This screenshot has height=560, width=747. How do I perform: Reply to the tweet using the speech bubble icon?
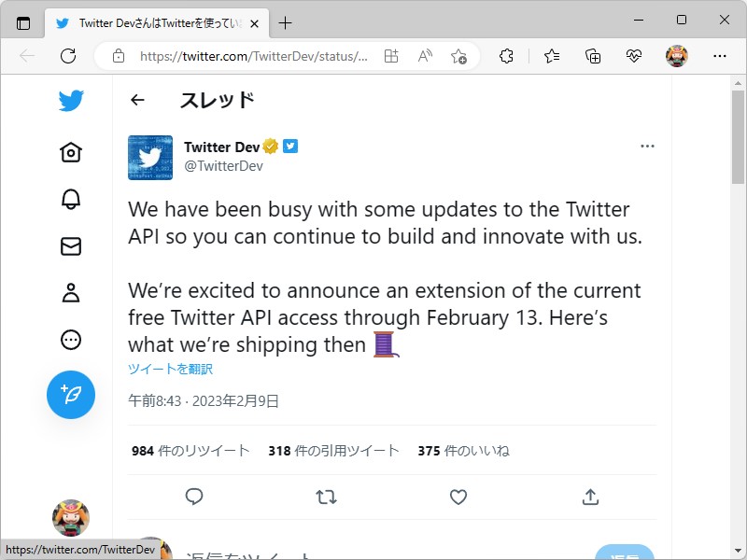point(194,497)
